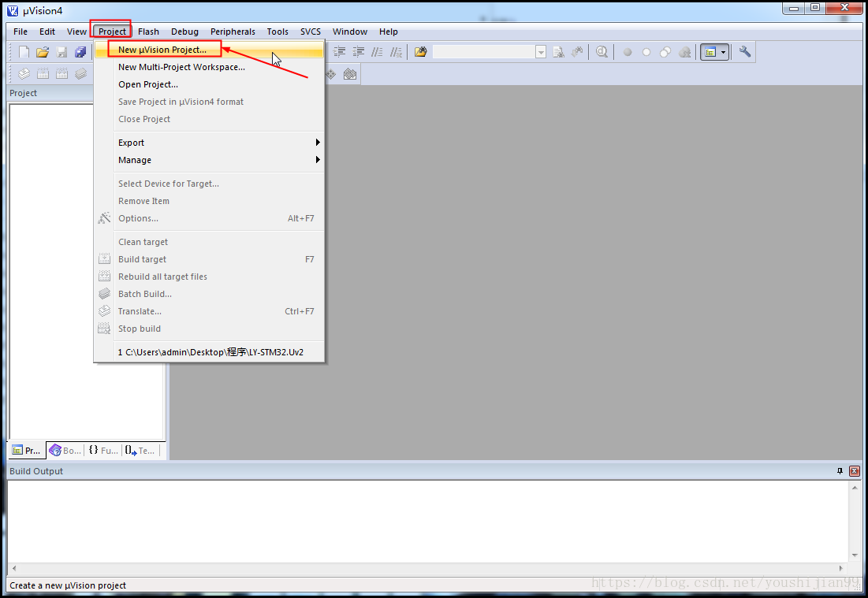Open the File menu

click(x=20, y=32)
